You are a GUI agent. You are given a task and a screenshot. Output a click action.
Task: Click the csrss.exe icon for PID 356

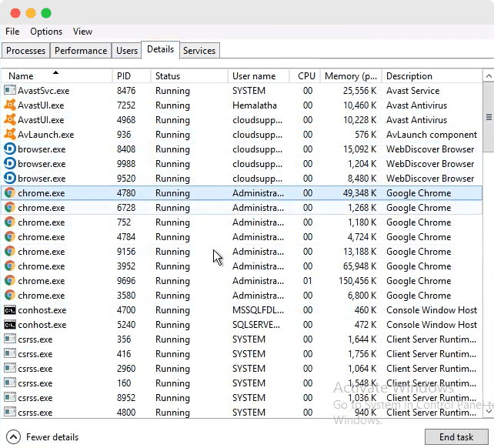tap(10, 339)
